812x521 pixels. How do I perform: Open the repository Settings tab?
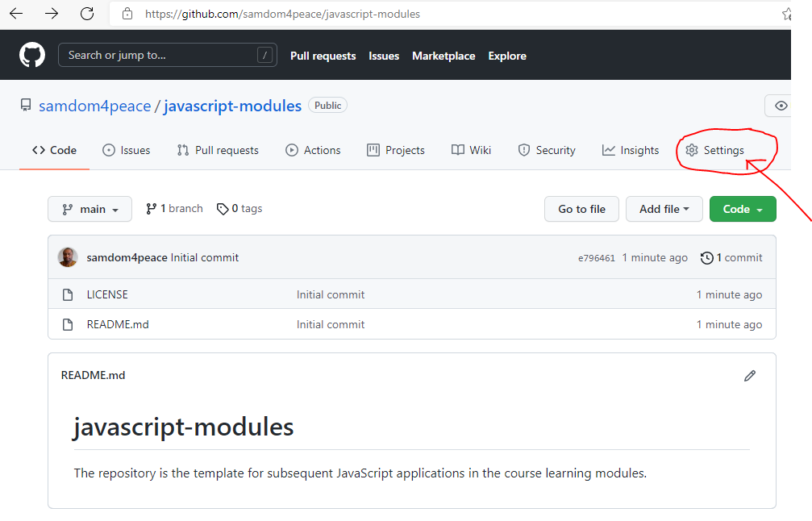(x=714, y=150)
